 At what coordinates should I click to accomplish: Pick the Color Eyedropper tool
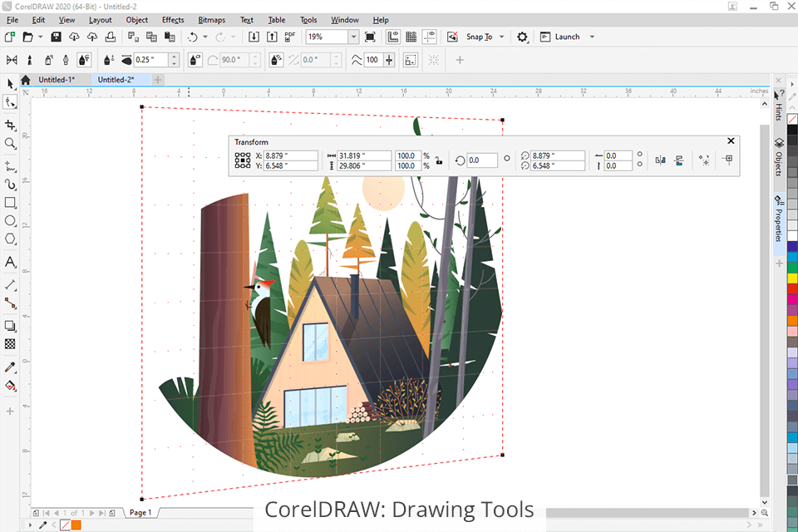(10, 367)
